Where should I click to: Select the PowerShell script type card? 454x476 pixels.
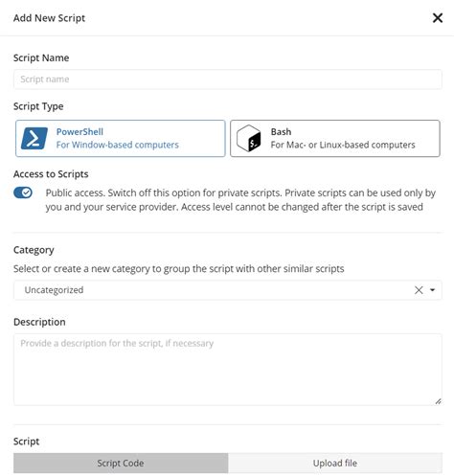point(121,138)
